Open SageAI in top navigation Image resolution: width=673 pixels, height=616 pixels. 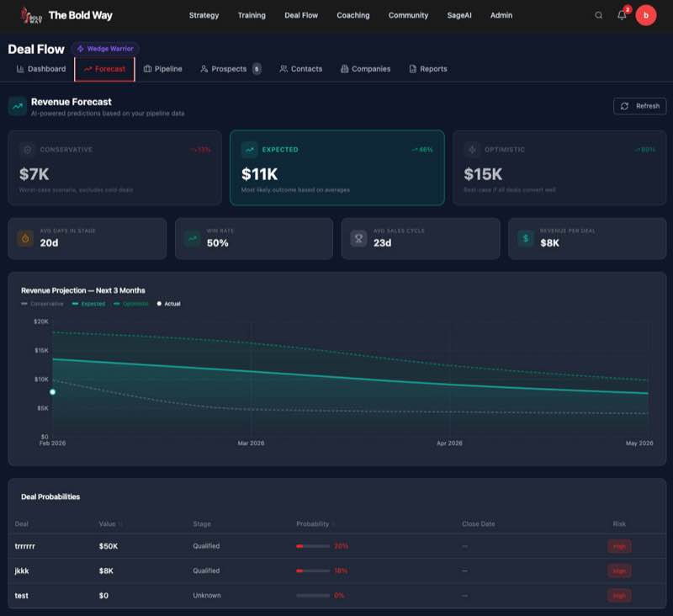tap(459, 15)
